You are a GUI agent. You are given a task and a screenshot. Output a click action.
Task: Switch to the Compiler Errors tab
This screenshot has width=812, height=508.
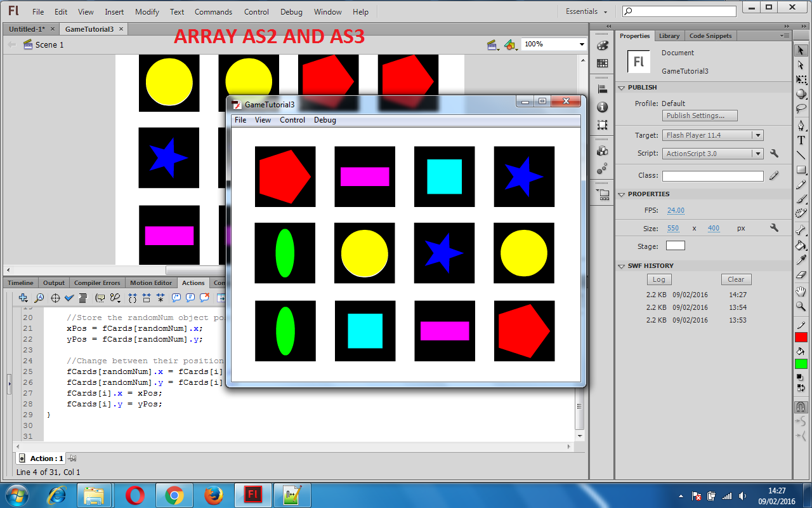point(97,283)
